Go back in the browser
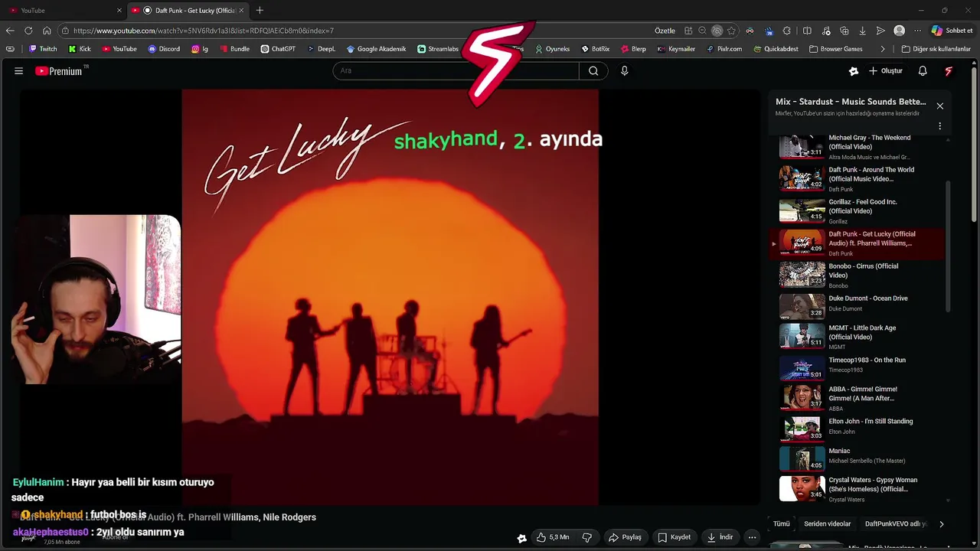The height and width of the screenshot is (551, 980). tap(10, 31)
